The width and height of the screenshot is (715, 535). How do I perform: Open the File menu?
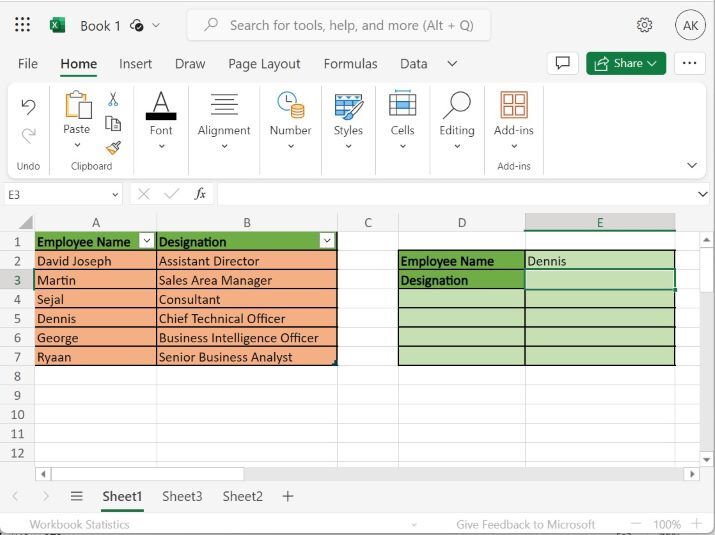(x=28, y=63)
